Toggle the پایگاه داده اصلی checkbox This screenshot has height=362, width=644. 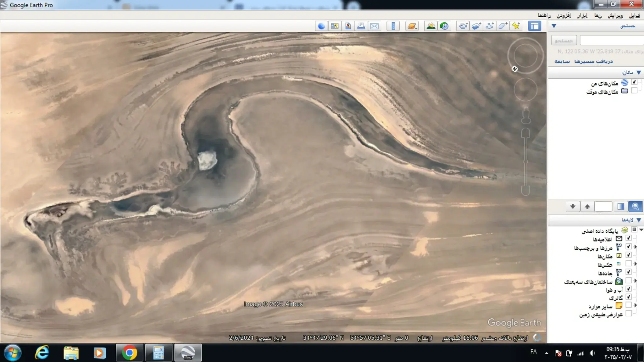coord(634,230)
